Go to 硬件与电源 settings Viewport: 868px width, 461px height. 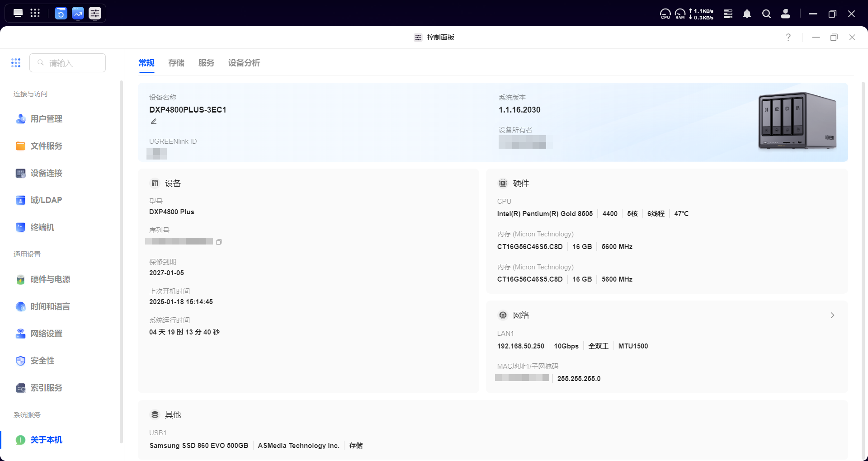50,279
